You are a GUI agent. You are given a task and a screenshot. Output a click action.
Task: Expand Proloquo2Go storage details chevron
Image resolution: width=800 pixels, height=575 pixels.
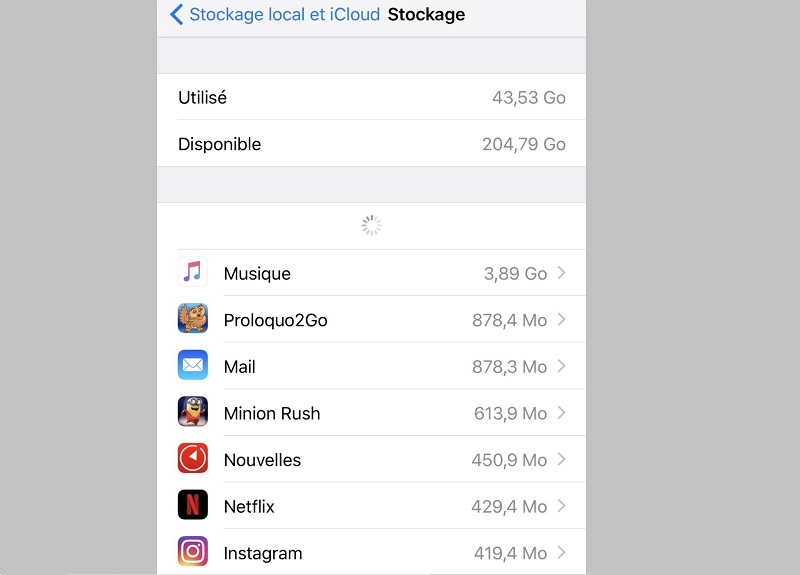pyautogui.click(x=562, y=320)
